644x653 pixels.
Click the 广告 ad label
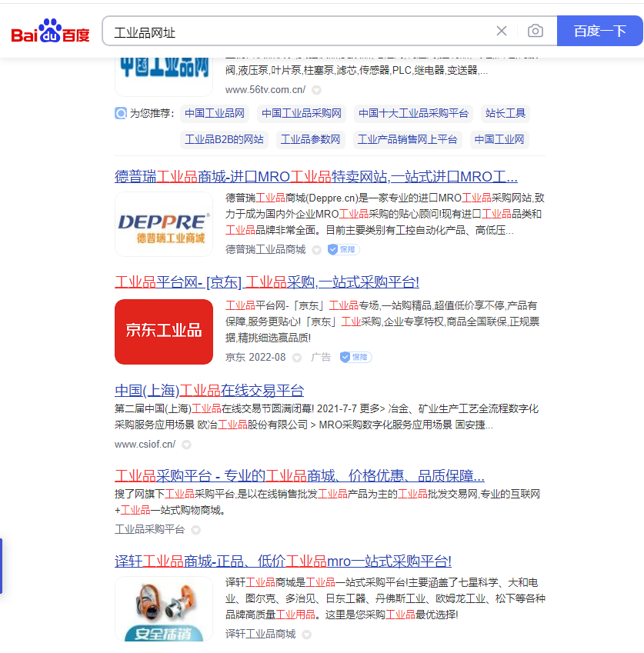click(321, 358)
